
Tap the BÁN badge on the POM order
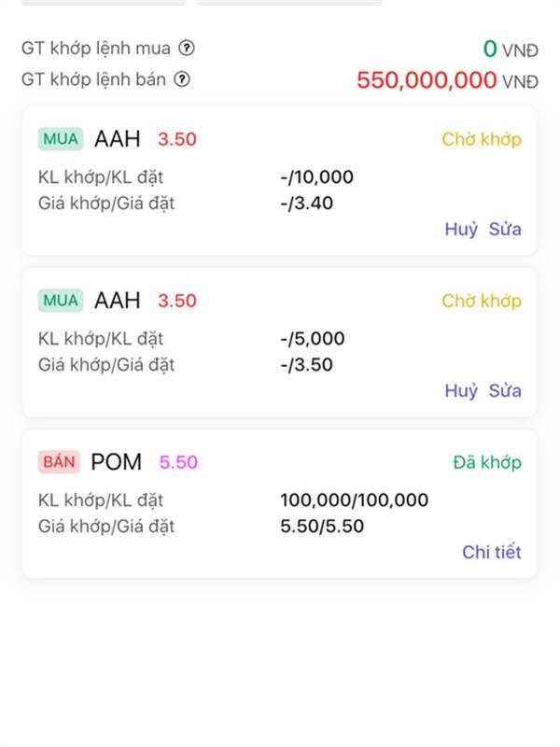click(60, 462)
